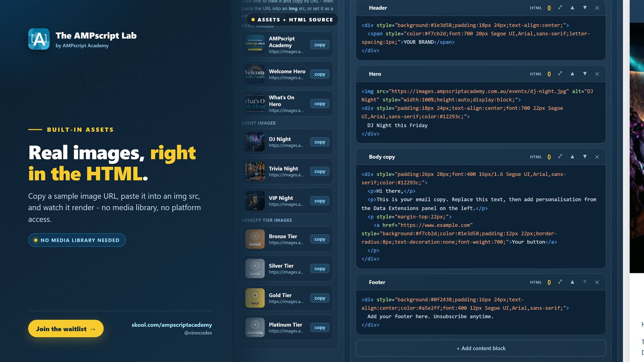Move the Header block down

(x=585, y=8)
